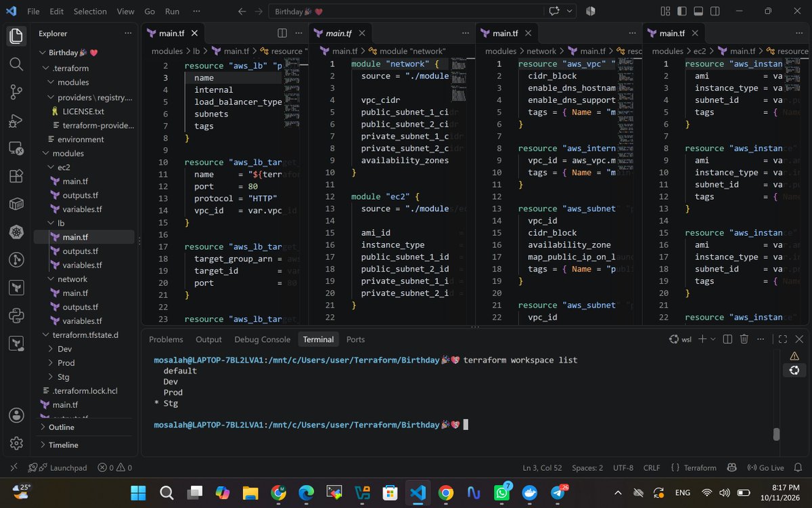This screenshot has height=508, width=812.
Task: Open the chat menu dropdown arrow
Action: pos(570,12)
